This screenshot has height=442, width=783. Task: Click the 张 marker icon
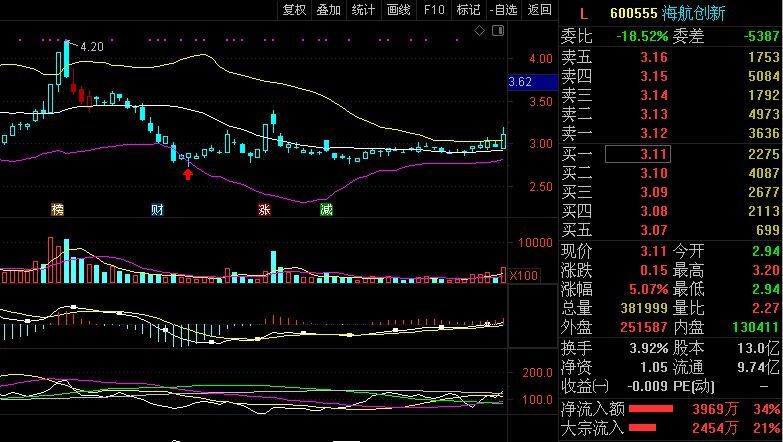(x=264, y=209)
